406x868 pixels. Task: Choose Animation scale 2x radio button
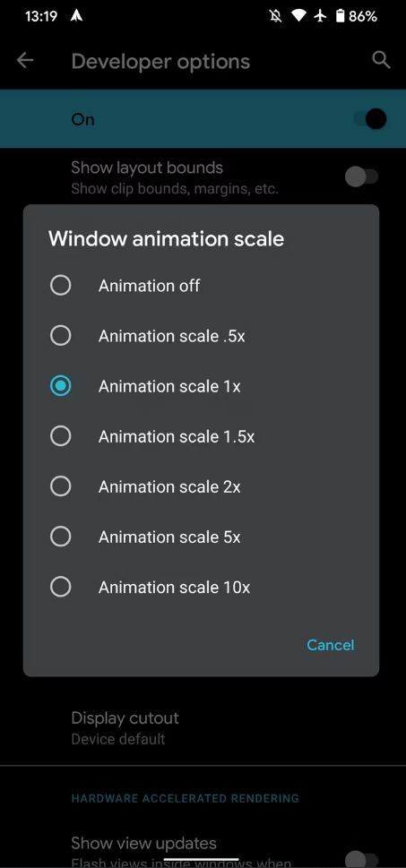pyautogui.click(x=60, y=486)
